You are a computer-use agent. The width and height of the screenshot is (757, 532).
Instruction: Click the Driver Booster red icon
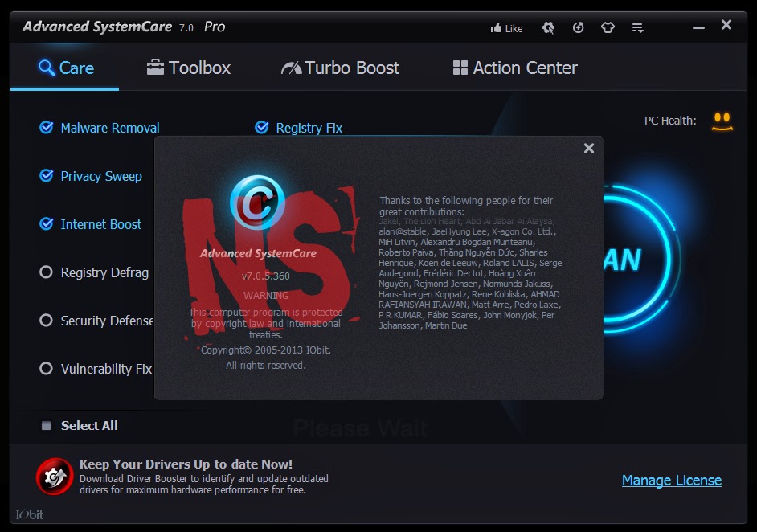pos(55,477)
